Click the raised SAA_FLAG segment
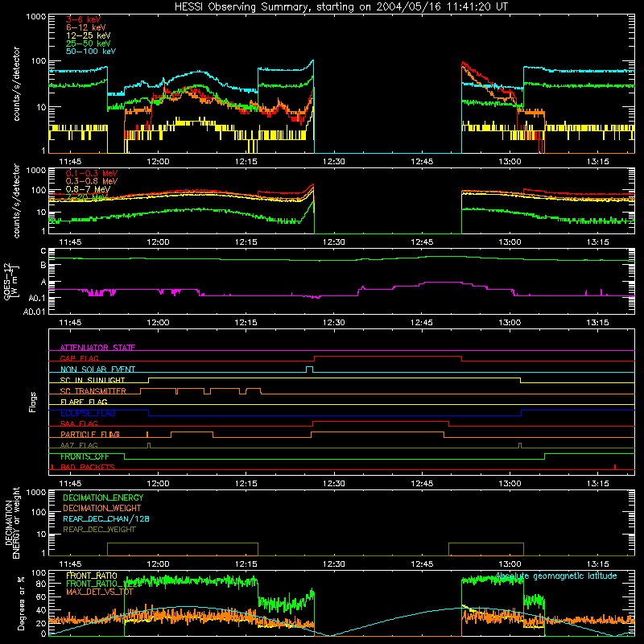This screenshot has height=644, width=644. pos(380,421)
